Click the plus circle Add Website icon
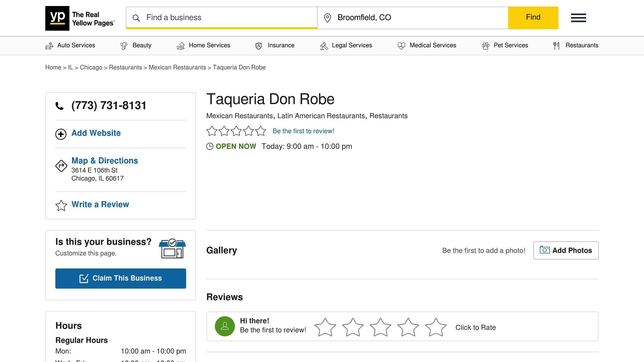 pyautogui.click(x=61, y=134)
